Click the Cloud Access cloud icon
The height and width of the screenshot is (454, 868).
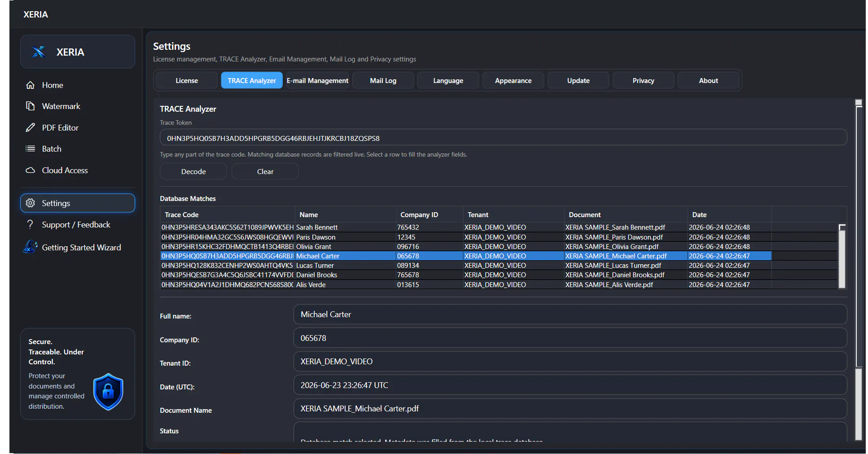(30, 170)
